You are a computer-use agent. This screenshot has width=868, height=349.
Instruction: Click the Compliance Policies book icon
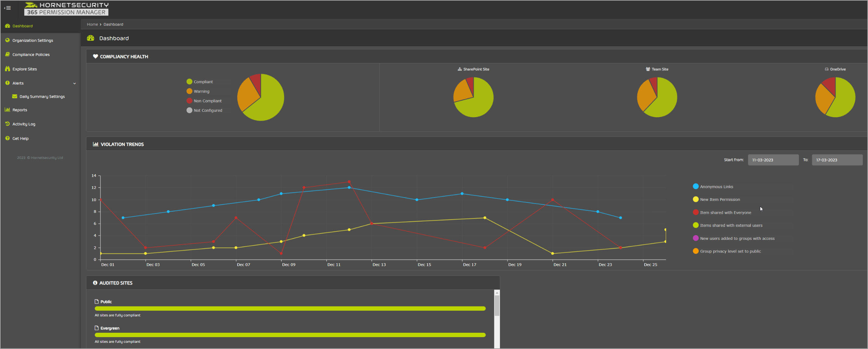coord(7,54)
